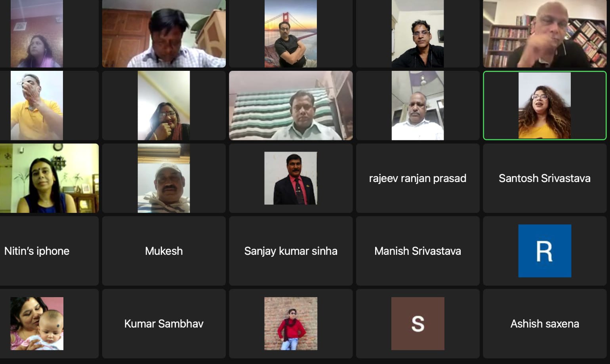This screenshot has height=364, width=610.
Task: Select the man wearing white cap video
Action: (x=164, y=178)
